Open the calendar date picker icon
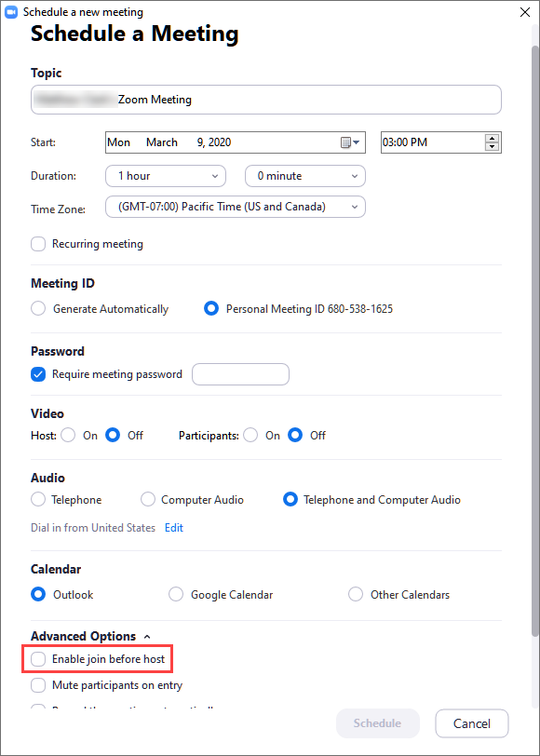 (345, 142)
